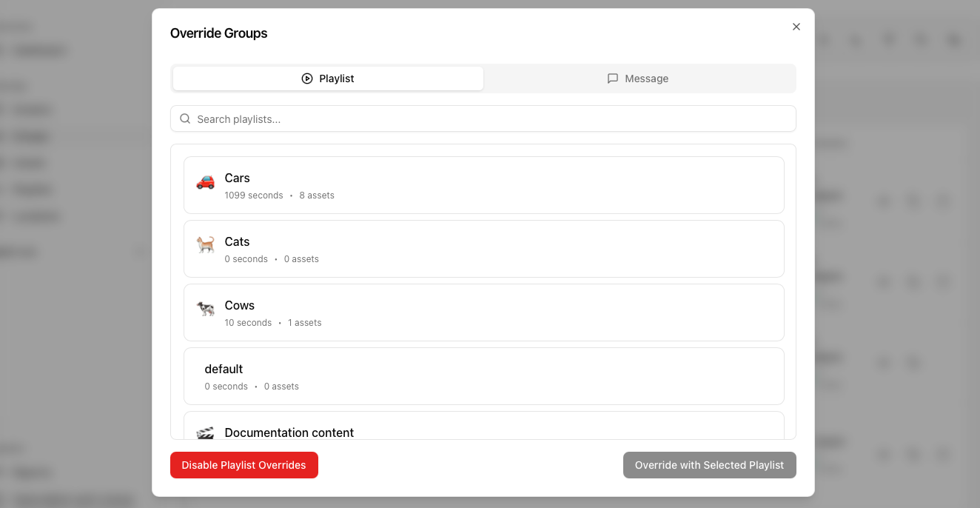980x508 pixels.
Task: Click the play circle icon in Playlist tab
Action: [x=307, y=78]
